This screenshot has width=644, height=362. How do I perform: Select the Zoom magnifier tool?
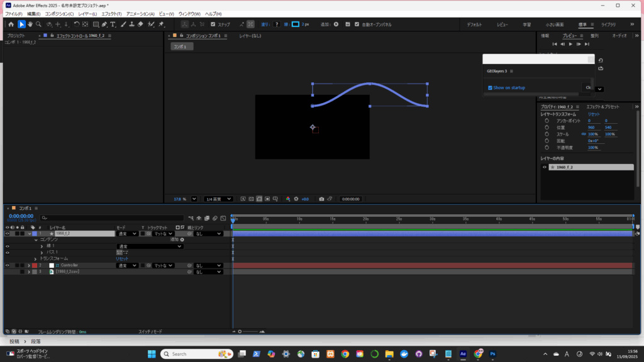pos(38,25)
